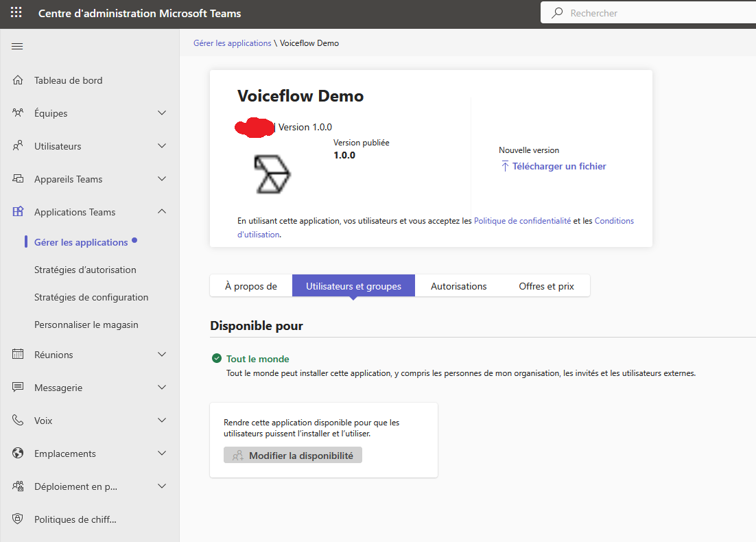Click the Déploiement en p... icon
The height and width of the screenshot is (542, 756).
(18, 486)
